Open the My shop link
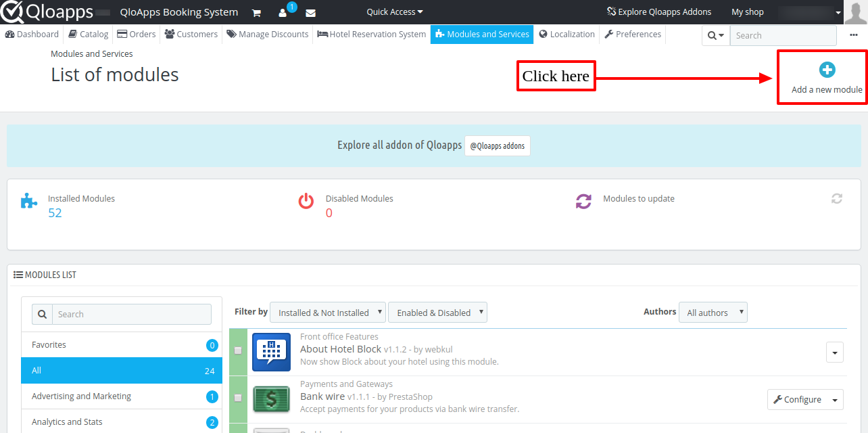Screen dimensions: 868x433 [748, 12]
